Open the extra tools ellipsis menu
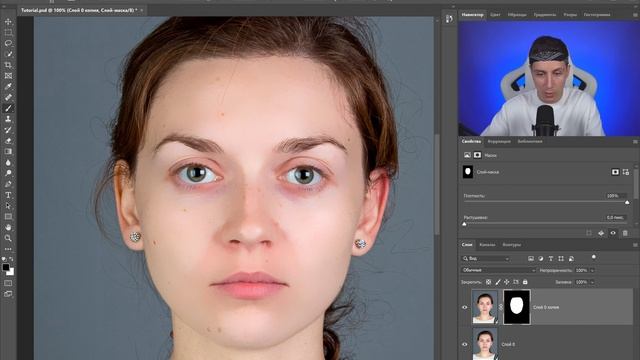This screenshot has height=360, width=640. pyautogui.click(x=8, y=249)
